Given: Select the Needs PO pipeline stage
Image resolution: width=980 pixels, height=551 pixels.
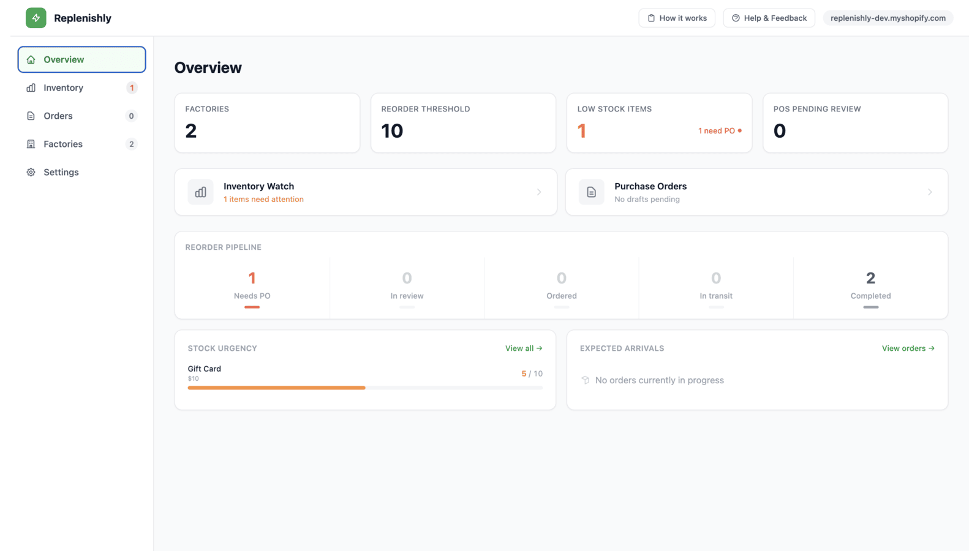Looking at the screenshot, I should pos(252,288).
